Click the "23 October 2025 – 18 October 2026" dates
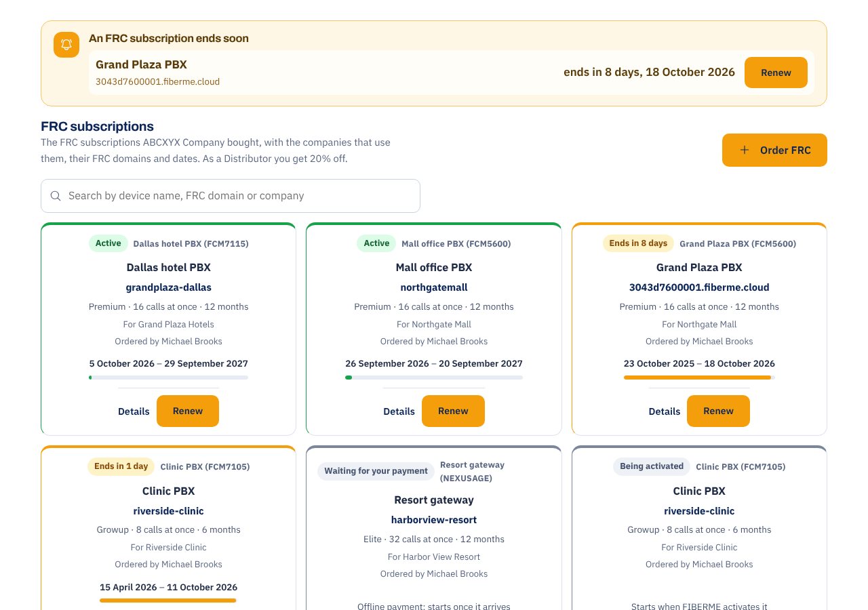This screenshot has height=610, width=868. pyautogui.click(x=699, y=363)
